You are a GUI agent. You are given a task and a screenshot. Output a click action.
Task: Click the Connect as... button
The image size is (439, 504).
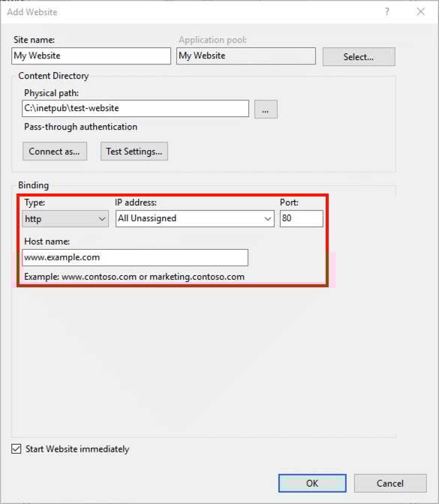click(55, 151)
